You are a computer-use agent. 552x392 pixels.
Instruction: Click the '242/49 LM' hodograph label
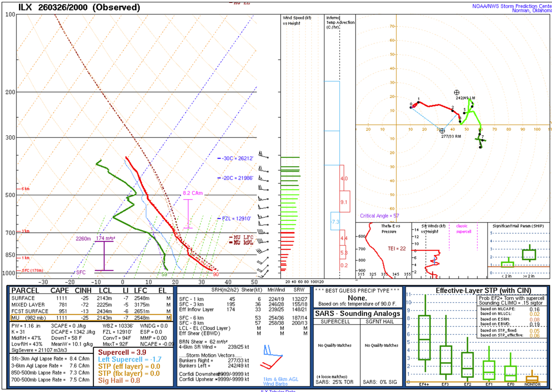pos(465,98)
